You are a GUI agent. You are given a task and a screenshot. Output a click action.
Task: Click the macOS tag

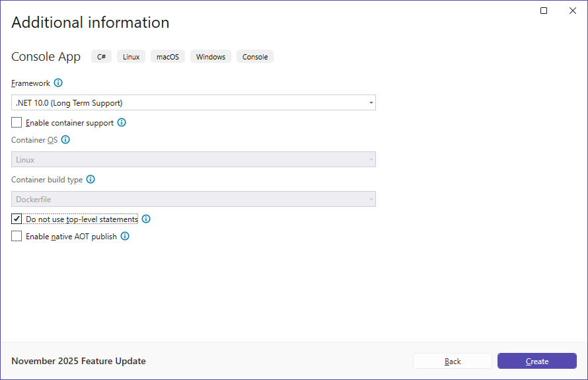tap(168, 57)
